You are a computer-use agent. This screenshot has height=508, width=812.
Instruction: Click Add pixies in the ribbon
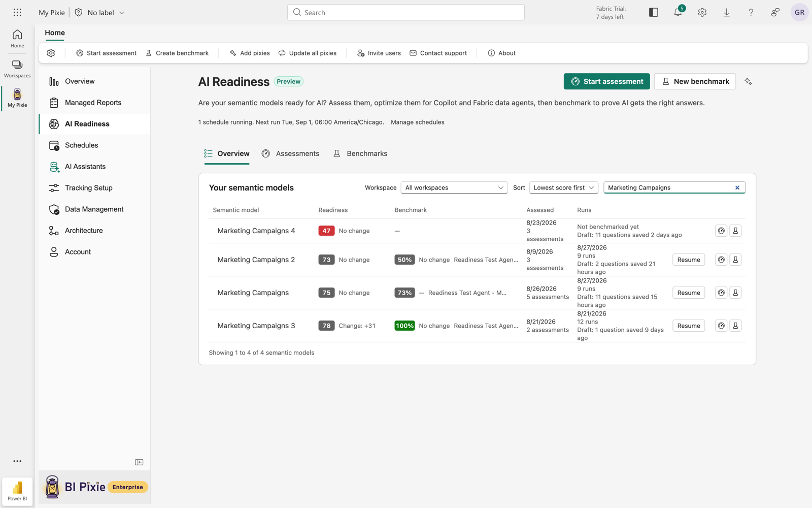(x=249, y=53)
